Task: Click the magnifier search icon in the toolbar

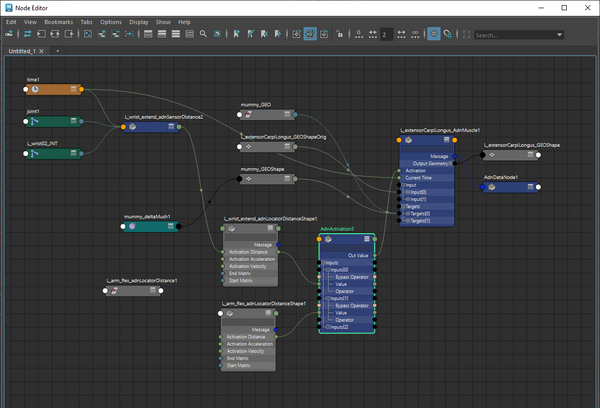Action: 203,34
